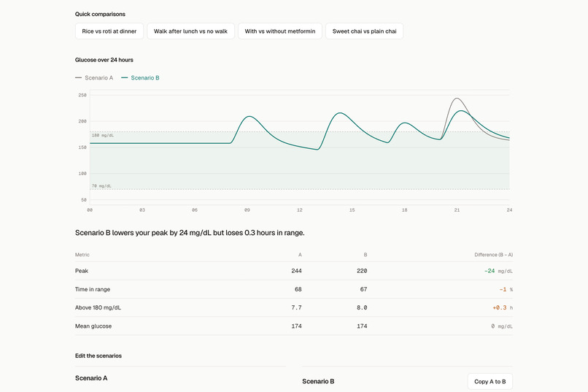The height and width of the screenshot is (392, 588).
Task: Click the Peak row label
Action: click(x=82, y=271)
